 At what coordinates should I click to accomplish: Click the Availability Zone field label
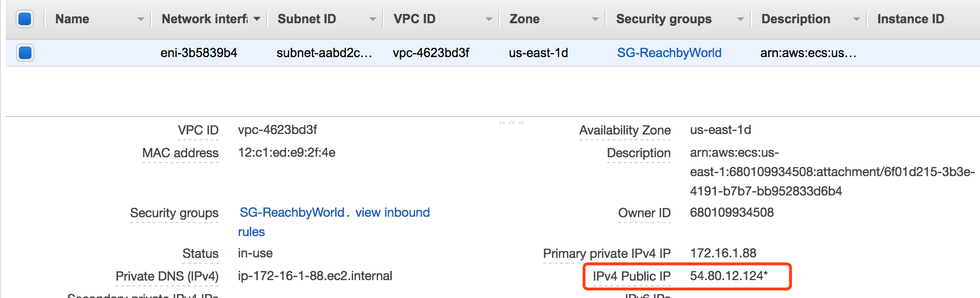pos(624,130)
